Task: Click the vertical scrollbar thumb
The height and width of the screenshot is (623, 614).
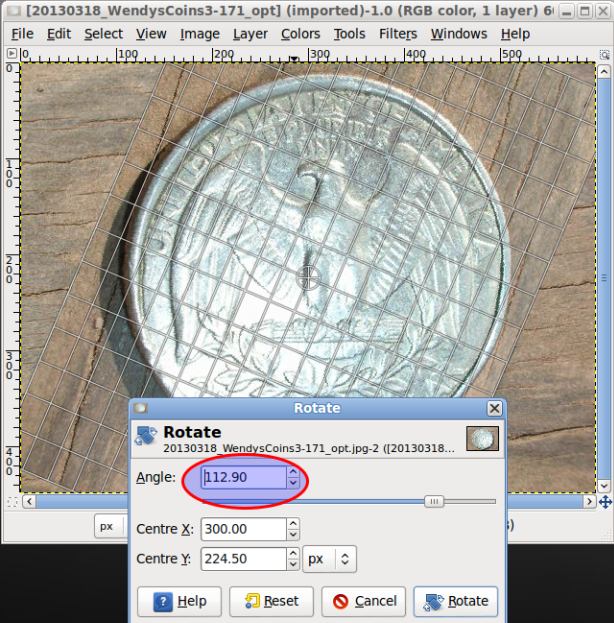Action: tap(604, 279)
